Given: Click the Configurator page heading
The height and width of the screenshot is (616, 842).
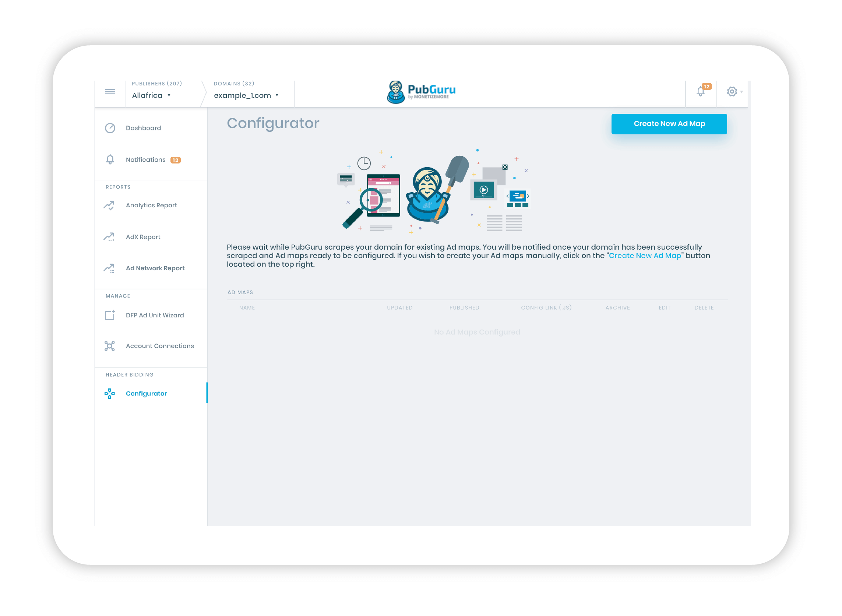Looking at the screenshot, I should pos(273,123).
